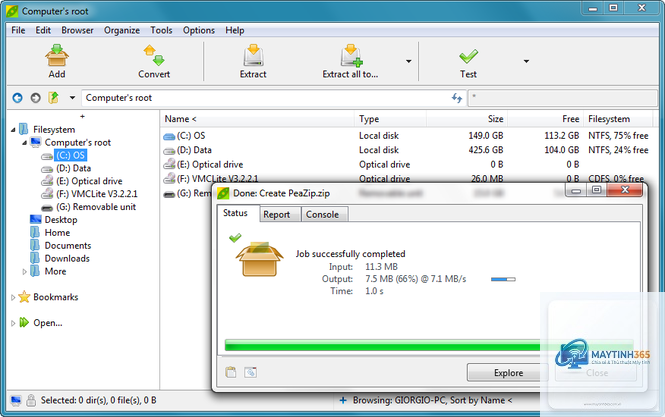Screen dimensions: 665x417
Task: Open the Options menu
Action: pos(198,31)
